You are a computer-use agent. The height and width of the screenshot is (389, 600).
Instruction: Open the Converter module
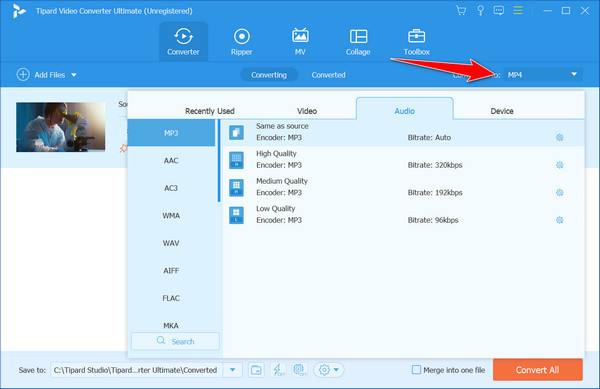point(183,42)
